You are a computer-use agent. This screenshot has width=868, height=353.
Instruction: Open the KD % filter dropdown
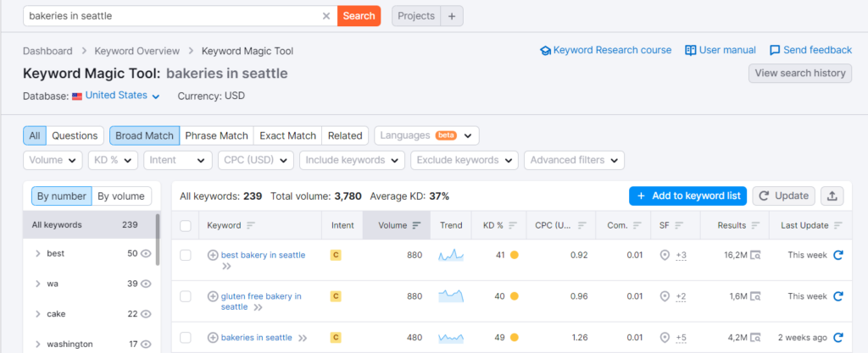113,160
